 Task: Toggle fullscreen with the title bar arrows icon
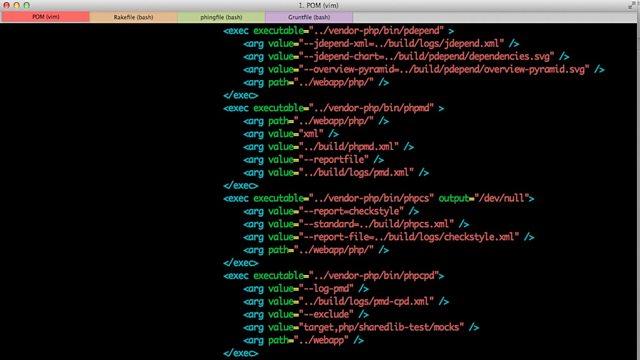(632, 5)
